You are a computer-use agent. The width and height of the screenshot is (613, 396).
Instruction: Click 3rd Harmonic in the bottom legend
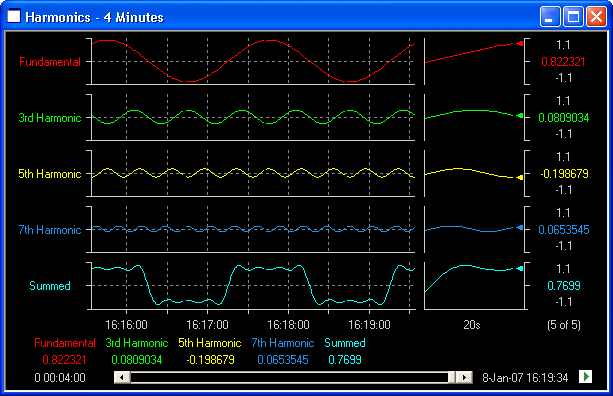136,343
